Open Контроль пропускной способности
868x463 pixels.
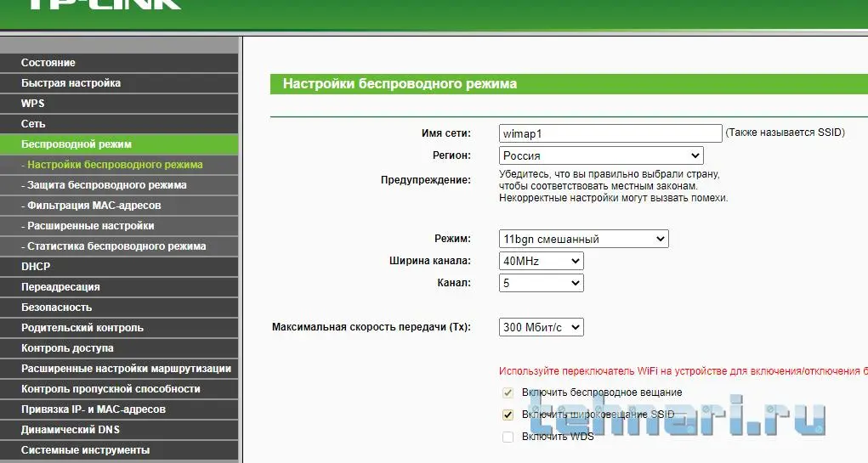pos(119,389)
